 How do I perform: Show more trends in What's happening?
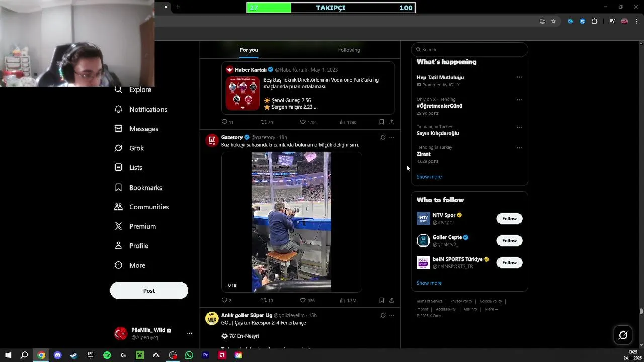429,177
